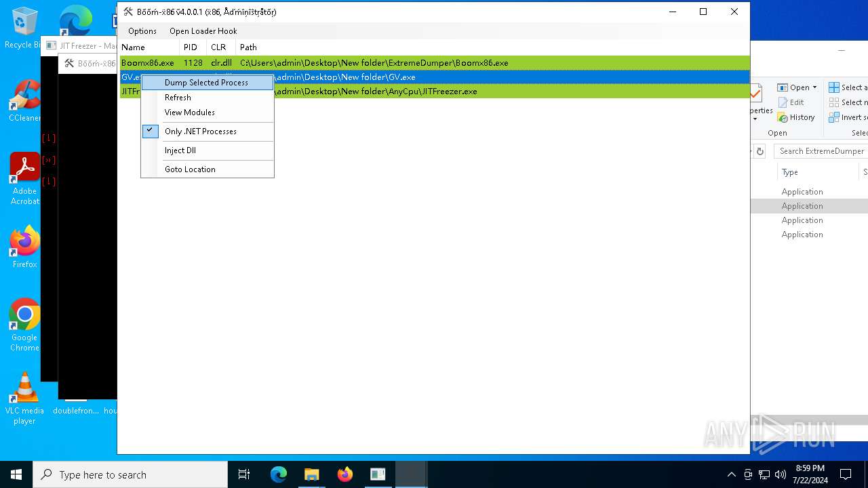Image resolution: width=868 pixels, height=488 pixels.
Task: Open CCleaner desktop shortcut
Action: pos(24,101)
